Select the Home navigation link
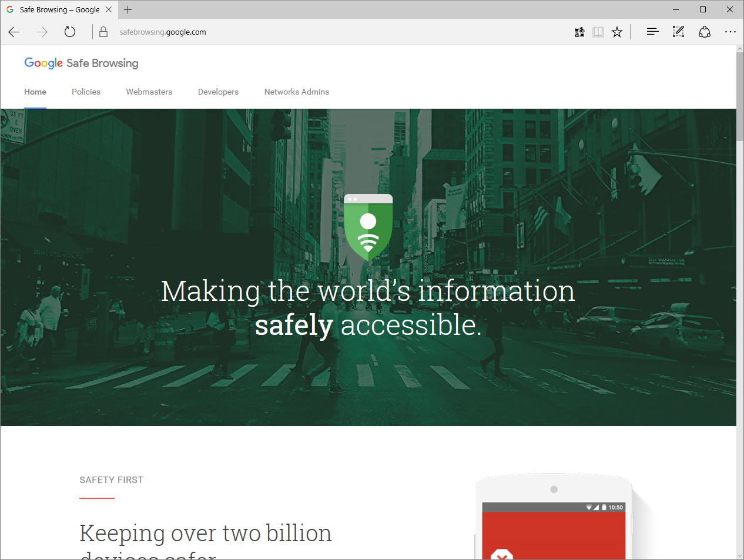This screenshot has width=744, height=560. (x=35, y=92)
